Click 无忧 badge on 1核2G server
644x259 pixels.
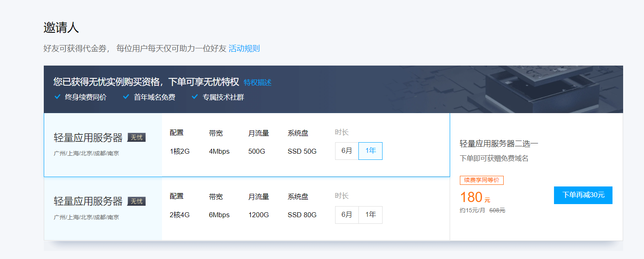pyautogui.click(x=137, y=137)
